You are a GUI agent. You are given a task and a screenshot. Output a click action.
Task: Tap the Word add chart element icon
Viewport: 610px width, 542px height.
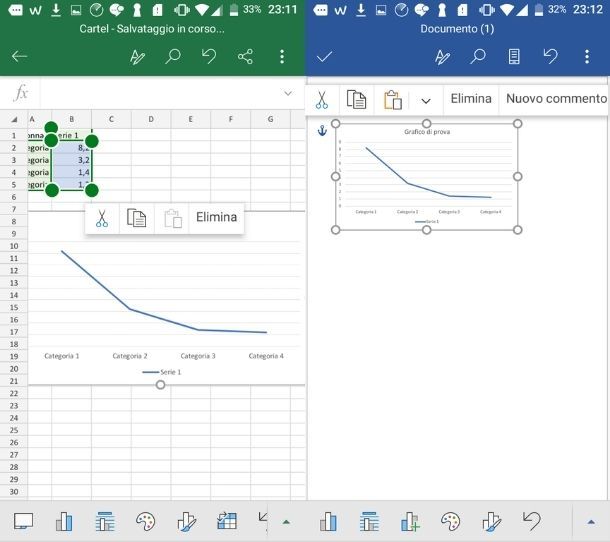[x=410, y=522]
